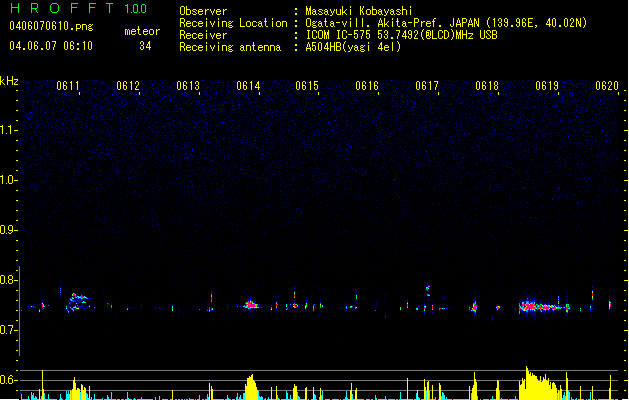Click the 0613 time marker
Viewport: 629px width, 400px height.
point(188,86)
